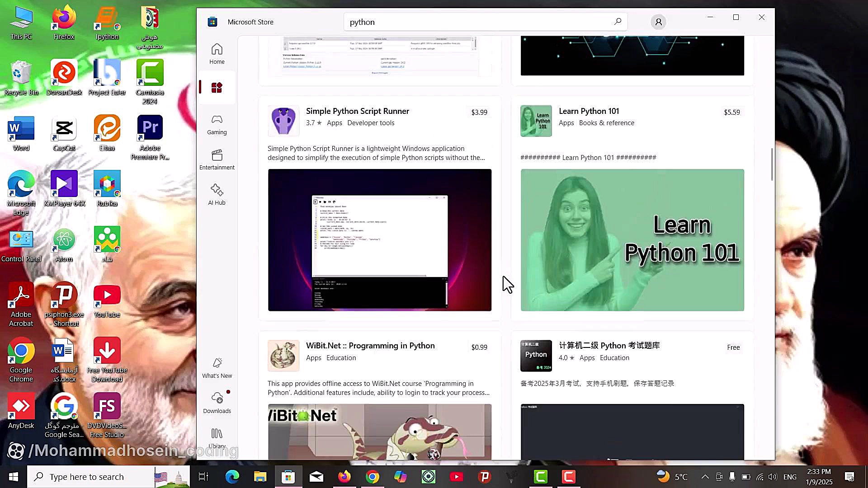Viewport: 868px width, 488px height.
Task: Select the AnyDesk desktop icon
Action: click(21, 411)
